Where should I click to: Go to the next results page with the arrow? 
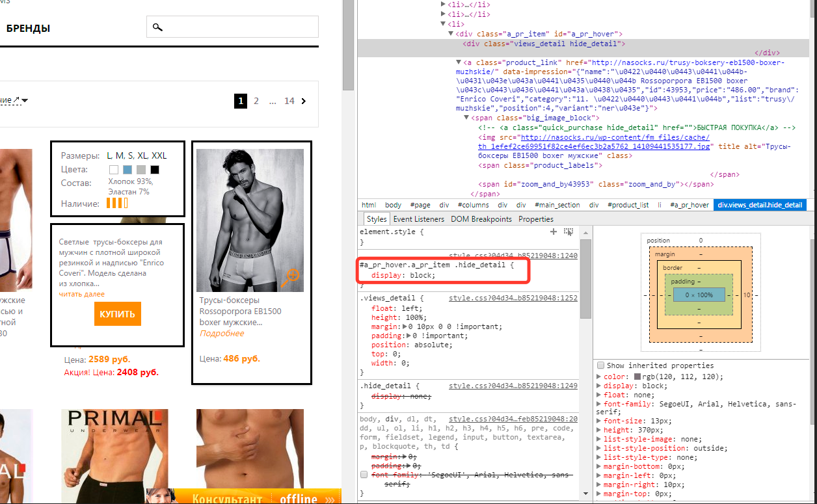(304, 101)
